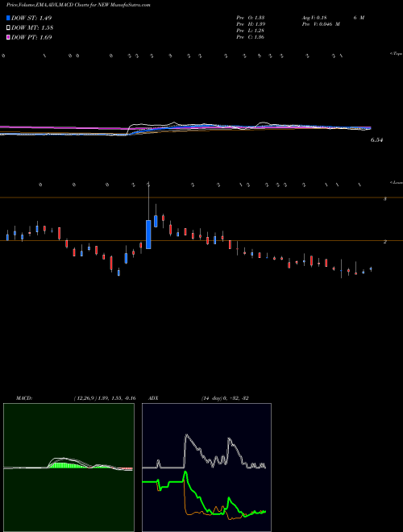This screenshot has width=403, height=532.
Task: Click the '<-Tops' marker label
Action: point(397,54)
